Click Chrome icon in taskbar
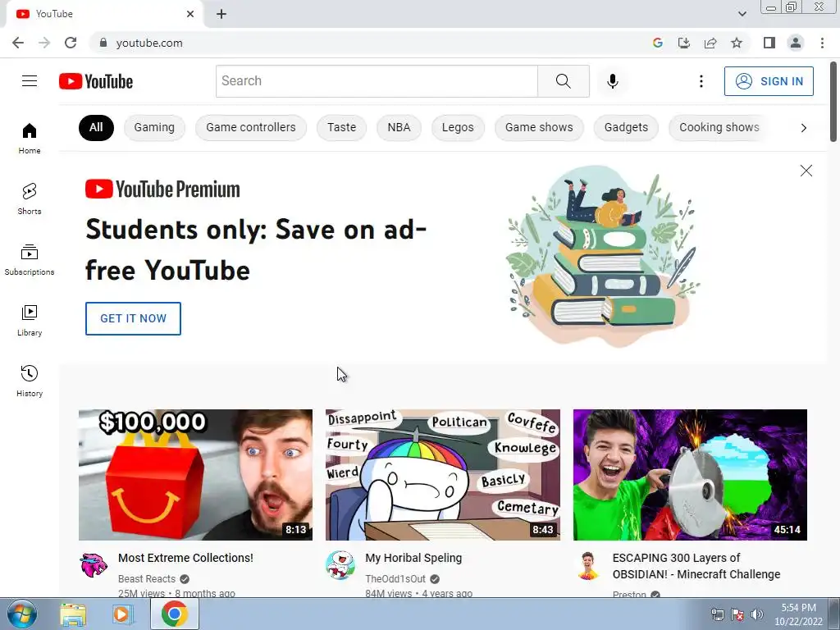Viewport: 840px width, 630px height. 174,614
